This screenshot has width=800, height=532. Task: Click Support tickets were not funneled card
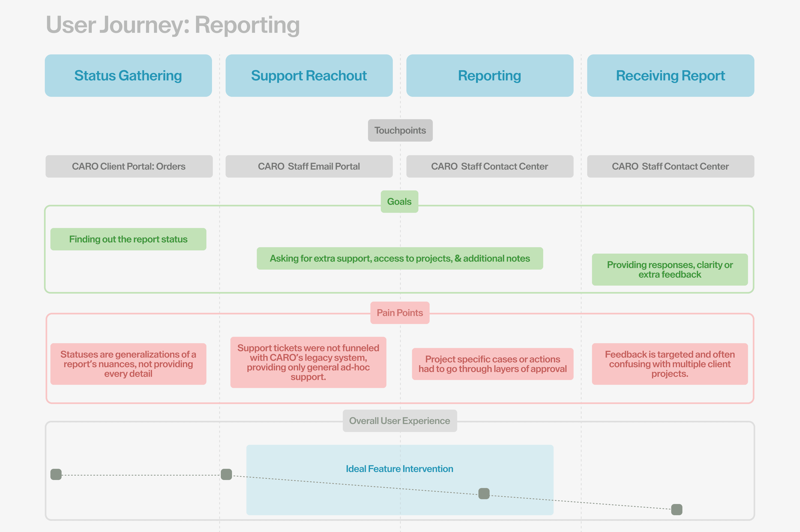308,362
